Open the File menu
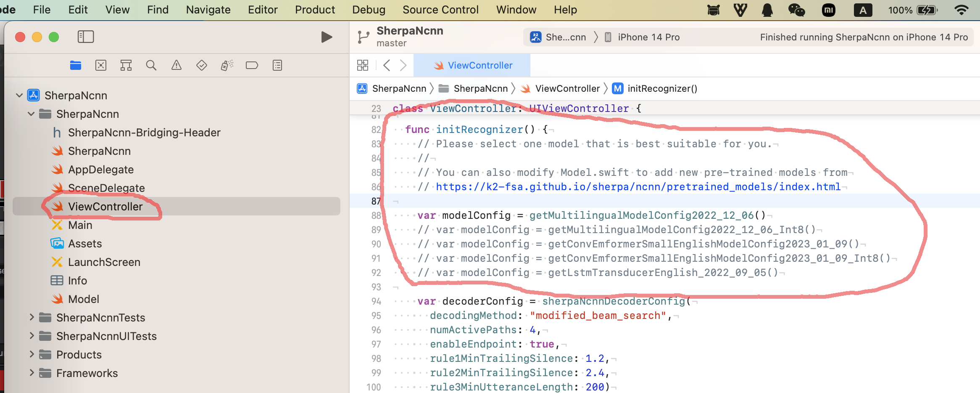 42,10
